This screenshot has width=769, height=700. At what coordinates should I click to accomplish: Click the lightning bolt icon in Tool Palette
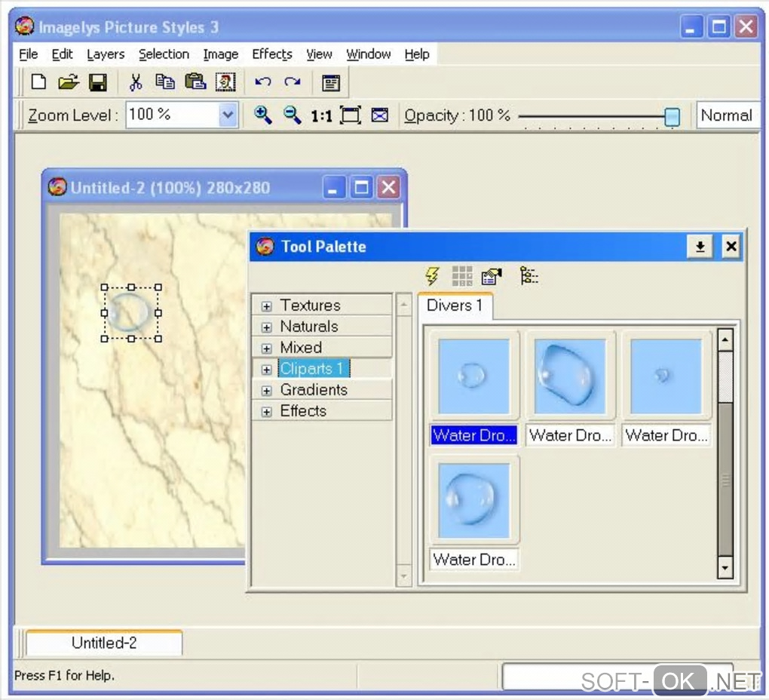point(432,276)
